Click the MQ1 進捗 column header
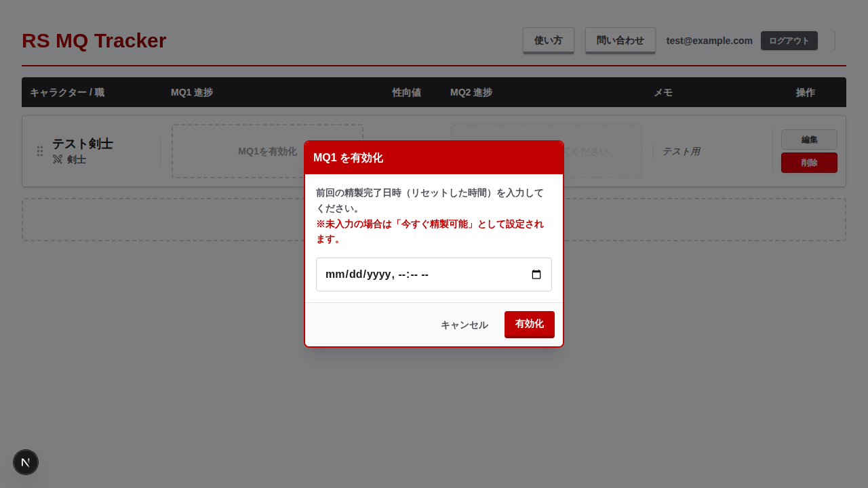The height and width of the screenshot is (488, 868). click(192, 92)
